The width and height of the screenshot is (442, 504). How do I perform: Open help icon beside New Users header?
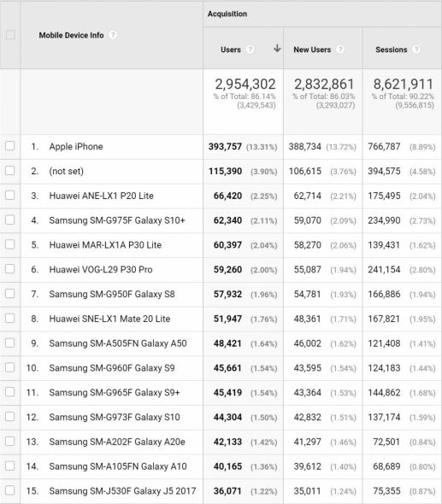[x=340, y=50]
